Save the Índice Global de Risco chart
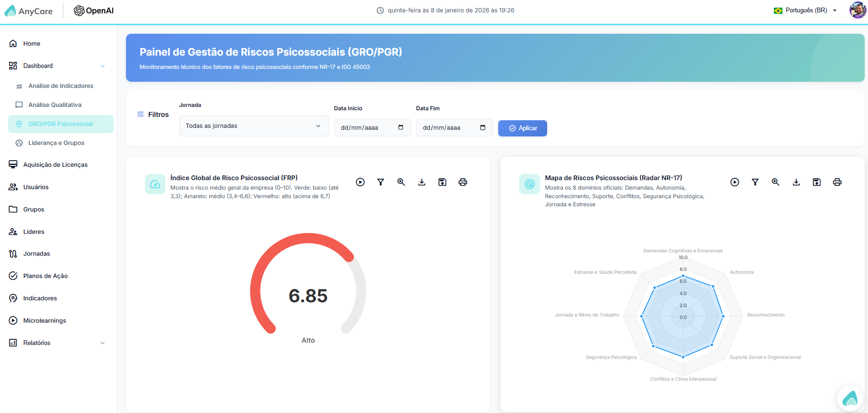The width and height of the screenshot is (868, 413). (x=443, y=182)
